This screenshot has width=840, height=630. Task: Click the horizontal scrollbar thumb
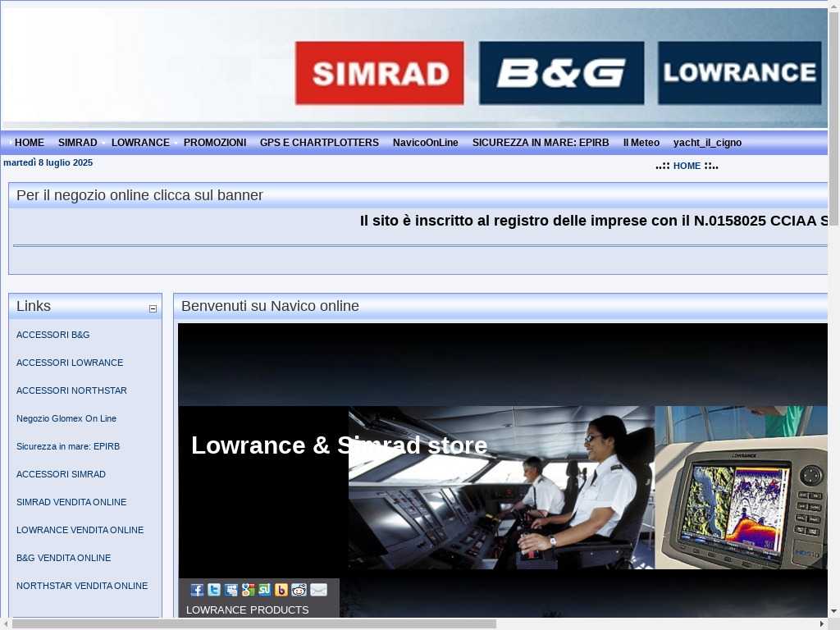point(254,624)
